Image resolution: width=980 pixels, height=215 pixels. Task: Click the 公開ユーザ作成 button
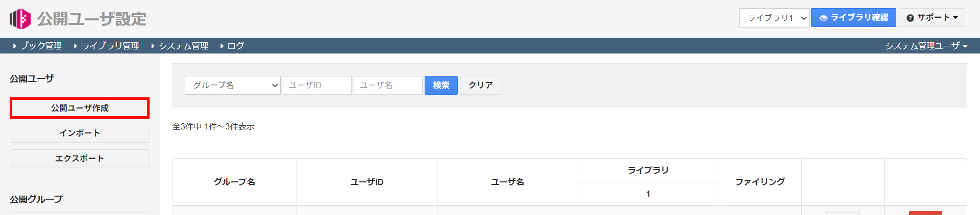click(80, 108)
